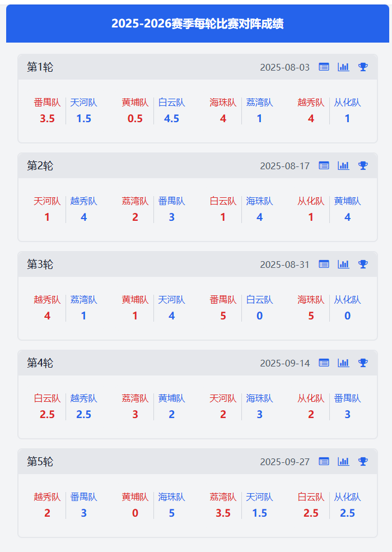The image size is (392, 552).
Task: Click round 1 bar chart icon
Action: coord(343,67)
